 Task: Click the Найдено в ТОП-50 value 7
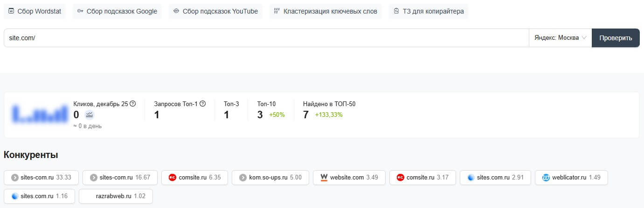coord(306,115)
